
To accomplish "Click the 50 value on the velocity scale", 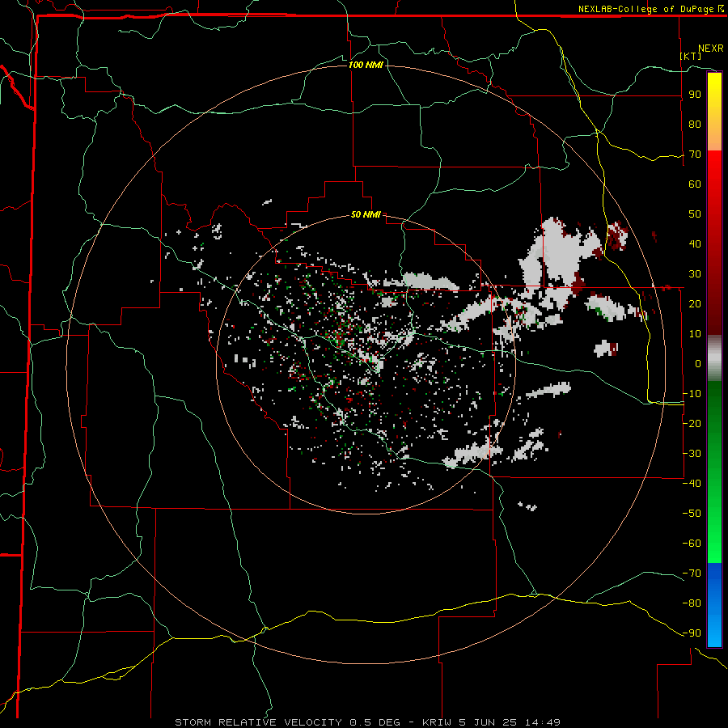I will [x=695, y=214].
